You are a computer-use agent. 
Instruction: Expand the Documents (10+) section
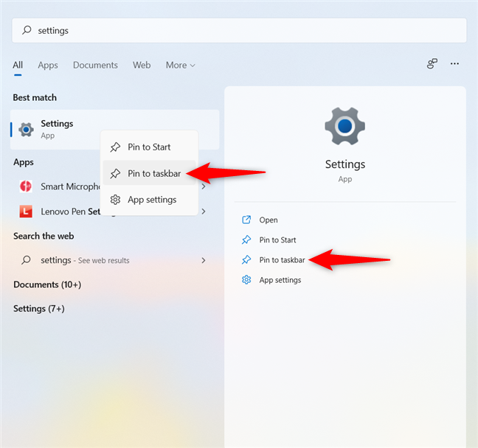point(47,284)
